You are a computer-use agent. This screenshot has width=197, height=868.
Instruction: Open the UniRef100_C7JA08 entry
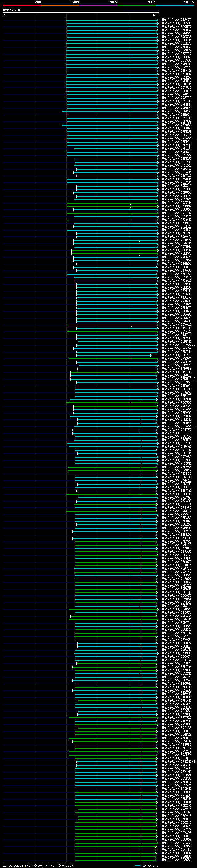(177, 393)
